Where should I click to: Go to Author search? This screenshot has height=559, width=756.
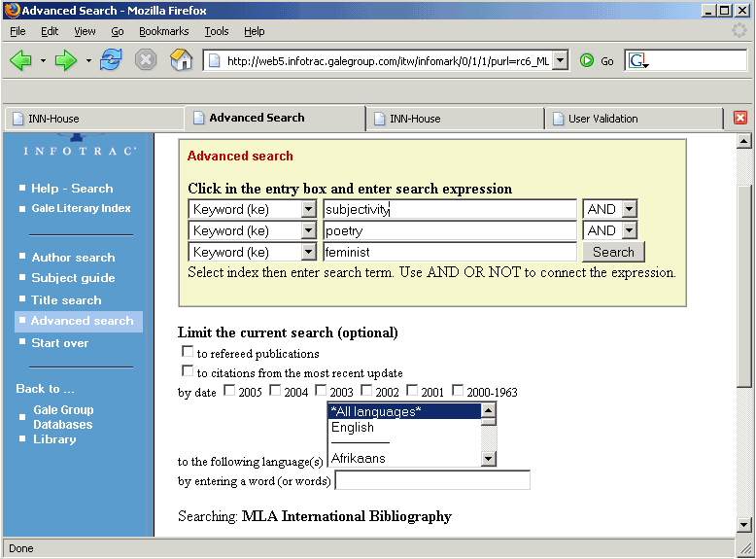tap(73, 258)
